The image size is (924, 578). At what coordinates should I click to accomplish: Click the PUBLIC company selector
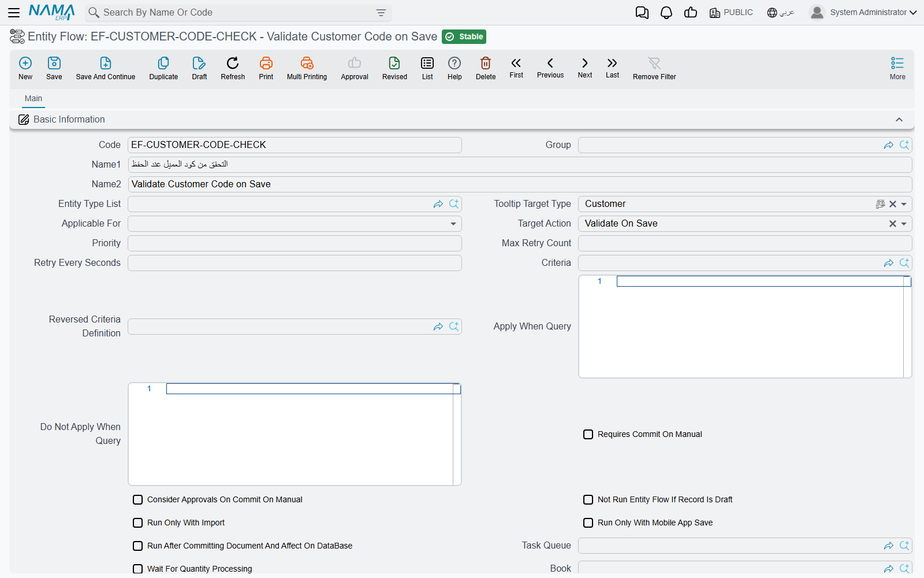pyautogui.click(x=731, y=13)
